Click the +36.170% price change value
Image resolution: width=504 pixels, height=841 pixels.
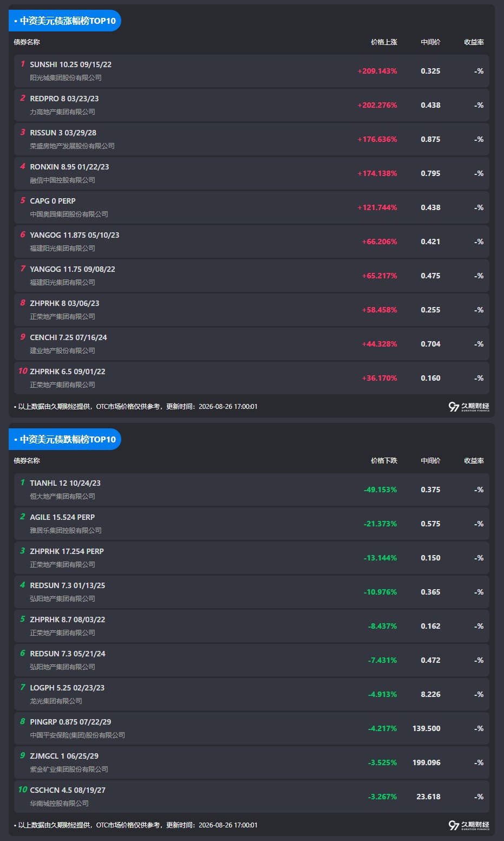point(379,378)
